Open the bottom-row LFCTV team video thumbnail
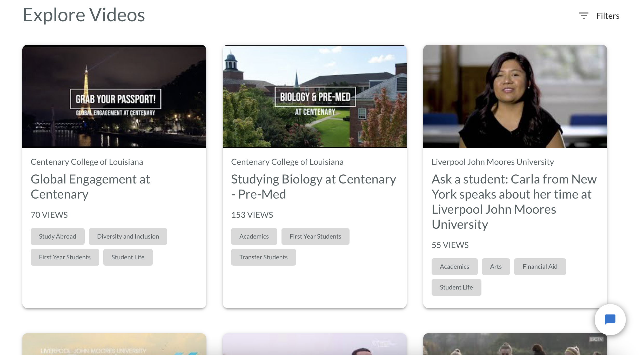Viewport: 644px width, 355px height. click(515, 344)
